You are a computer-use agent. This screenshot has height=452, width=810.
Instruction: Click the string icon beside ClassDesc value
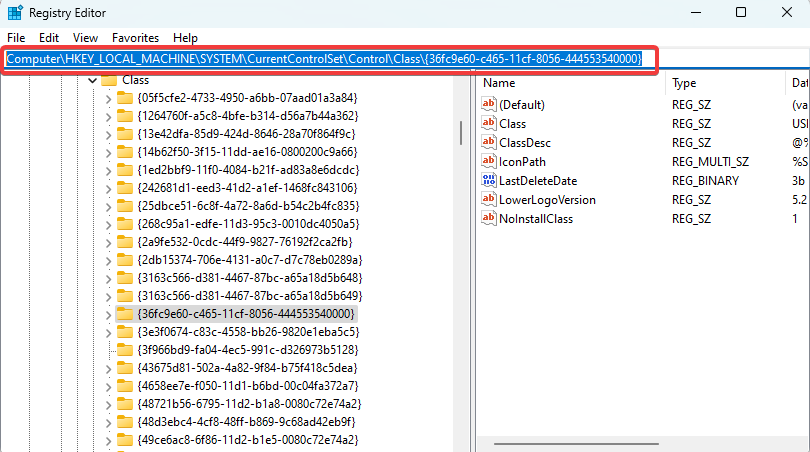(488, 143)
